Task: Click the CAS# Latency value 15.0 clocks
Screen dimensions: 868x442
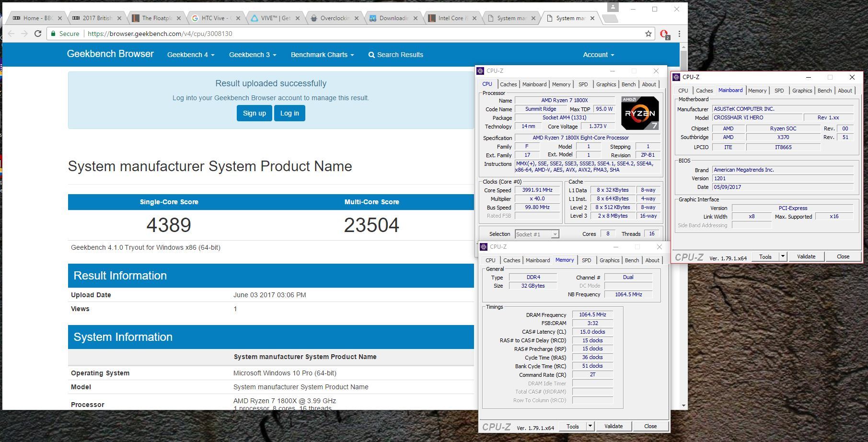Action: click(592, 332)
